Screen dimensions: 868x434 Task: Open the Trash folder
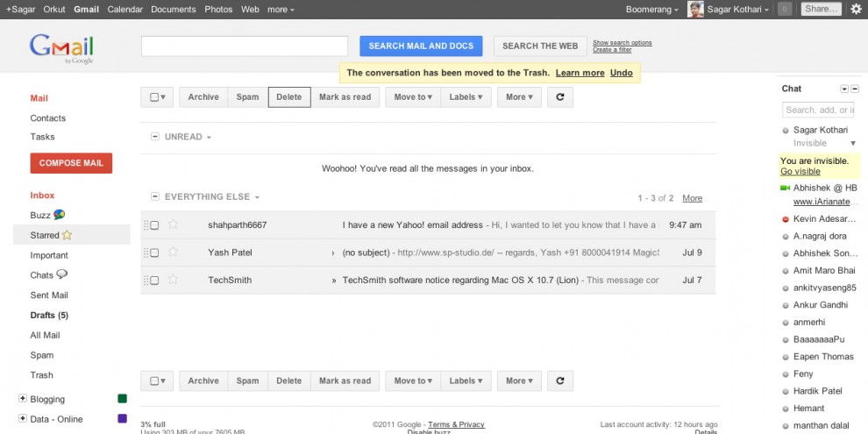pyautogui.click(x=41, y=374)
